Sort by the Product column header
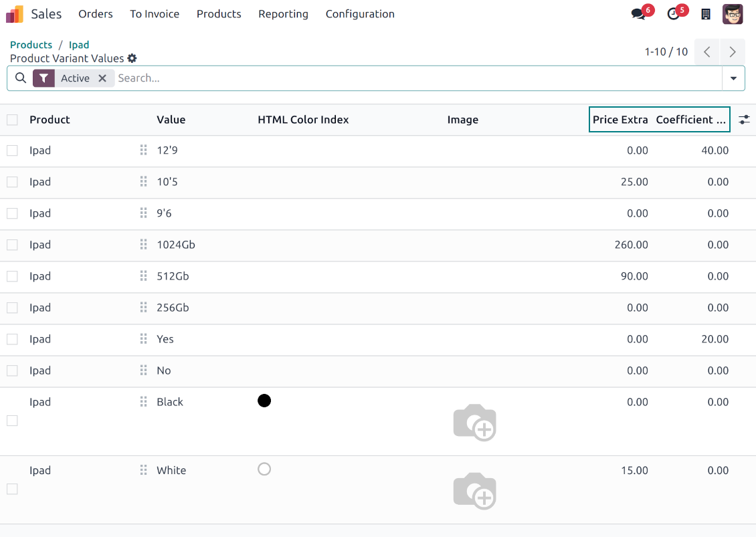 click(x=50, y=120)
